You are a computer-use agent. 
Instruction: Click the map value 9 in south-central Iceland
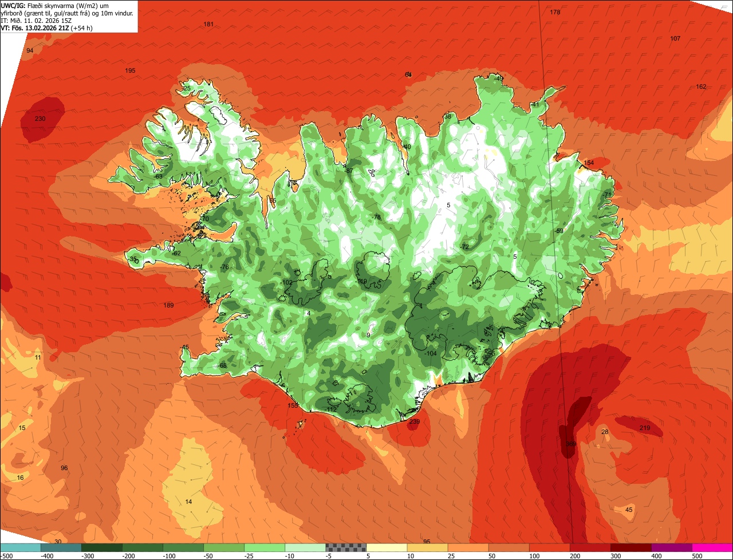coord(368,335)
